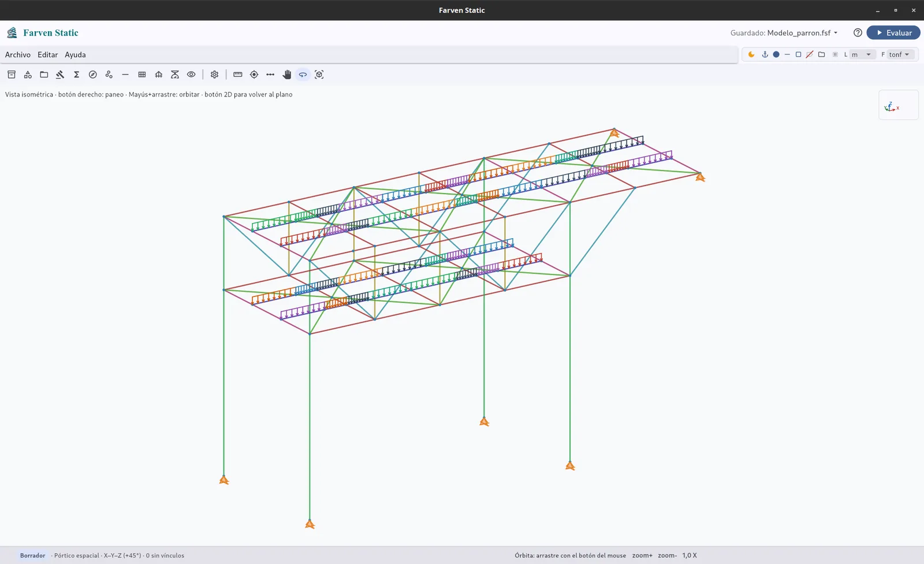Click the sigma summation icon

point(76,75)
